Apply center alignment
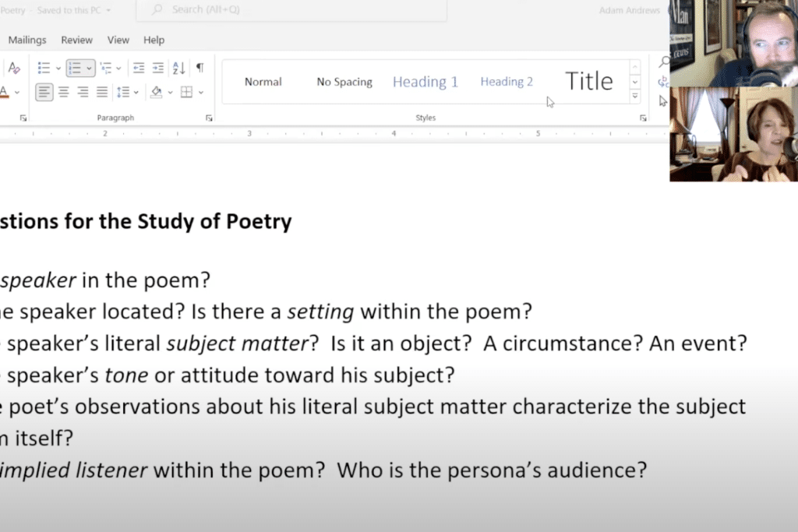Screen dimensions: 798x532 (x=64, y=93)
